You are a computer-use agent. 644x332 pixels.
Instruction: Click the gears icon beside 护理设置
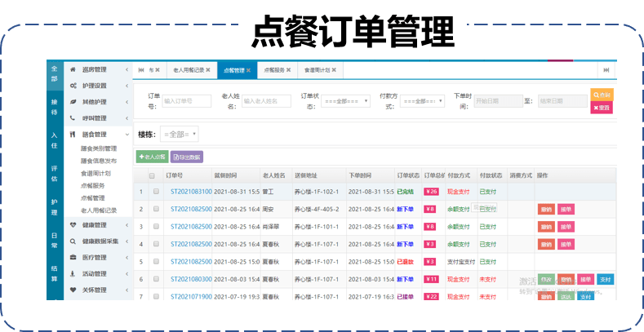coord(73,86)
